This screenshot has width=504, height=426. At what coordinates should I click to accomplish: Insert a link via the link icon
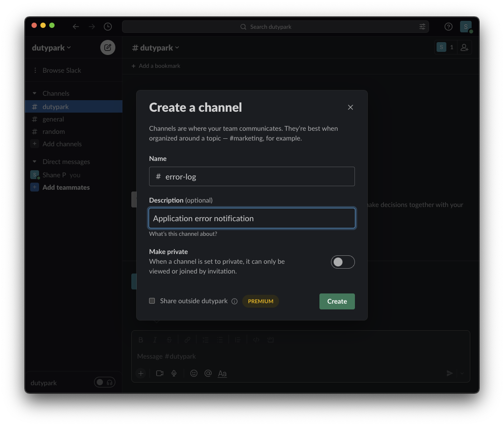(x=187, y=340)
